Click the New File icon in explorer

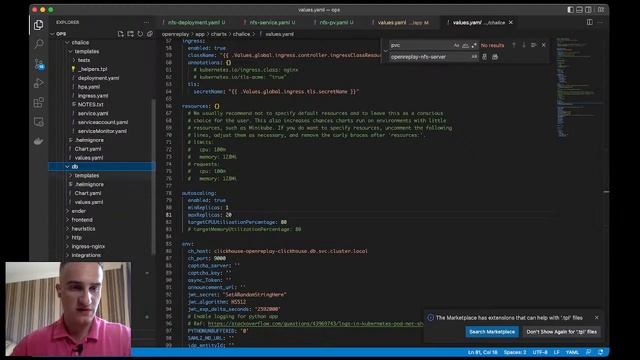(120, 34)
